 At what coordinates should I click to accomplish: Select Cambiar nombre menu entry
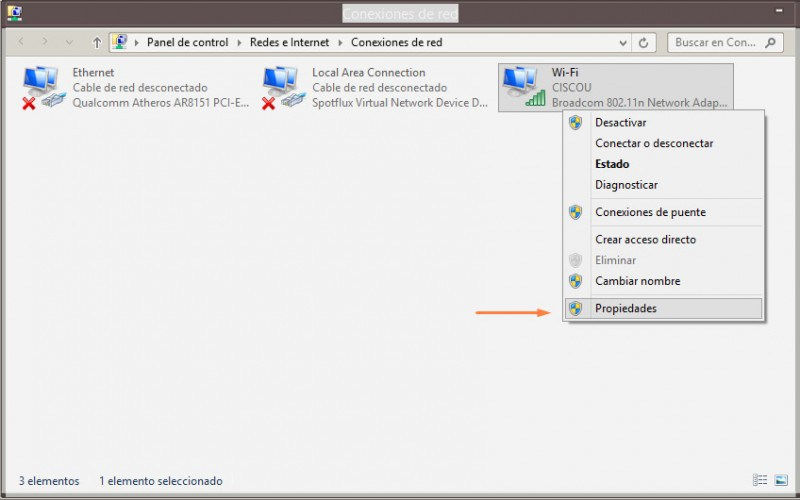(664, 281)
